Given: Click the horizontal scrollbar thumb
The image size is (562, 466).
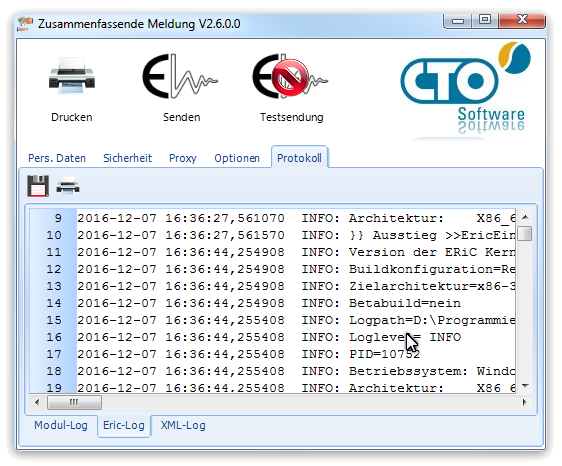Looking at the screenshot, I should pos(74,402).
